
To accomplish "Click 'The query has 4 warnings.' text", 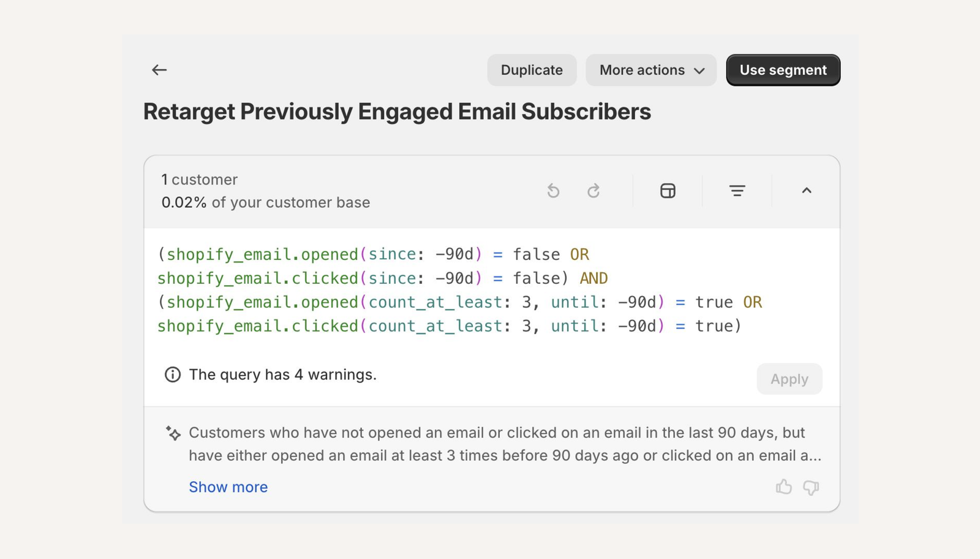I will coord(282,375).
